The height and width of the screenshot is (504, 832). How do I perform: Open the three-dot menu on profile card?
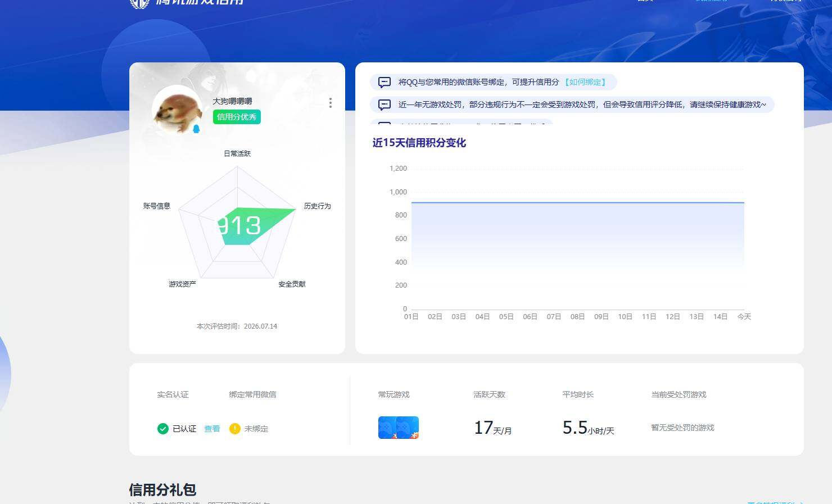pos(331,103)
